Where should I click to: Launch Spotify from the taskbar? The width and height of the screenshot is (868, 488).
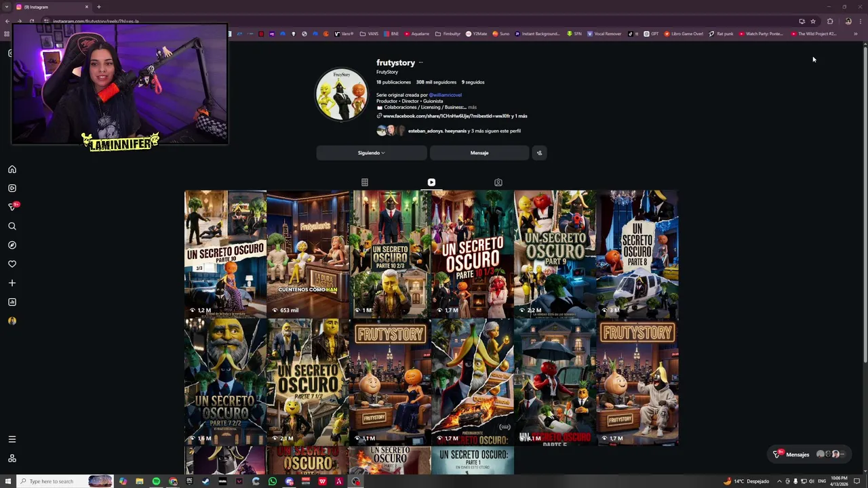coord(156,481)
